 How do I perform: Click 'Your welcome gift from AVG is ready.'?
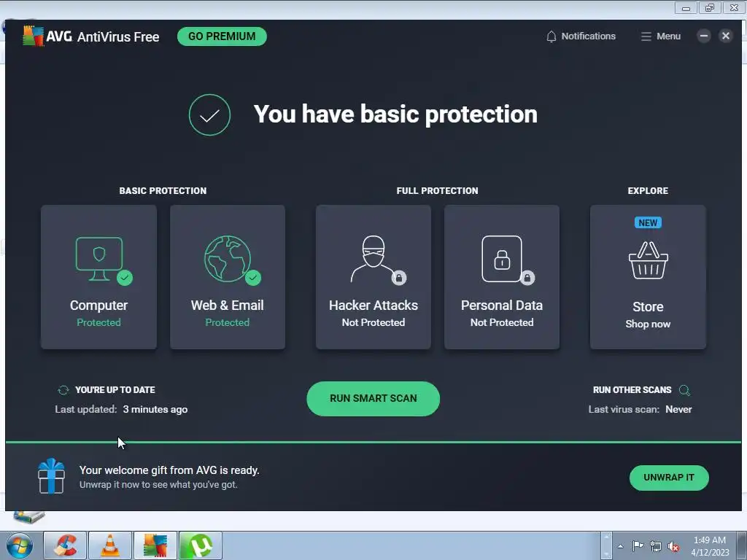[169, 470]
